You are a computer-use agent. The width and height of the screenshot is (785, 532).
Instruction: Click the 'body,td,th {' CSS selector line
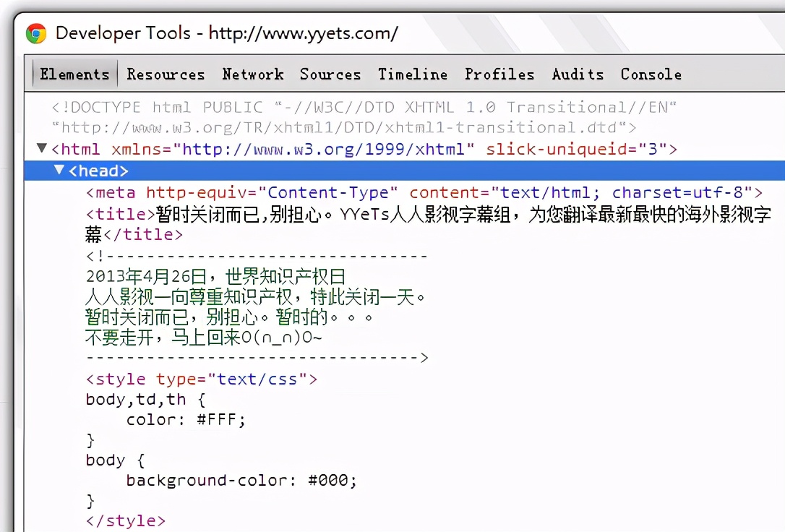[146, 400]
